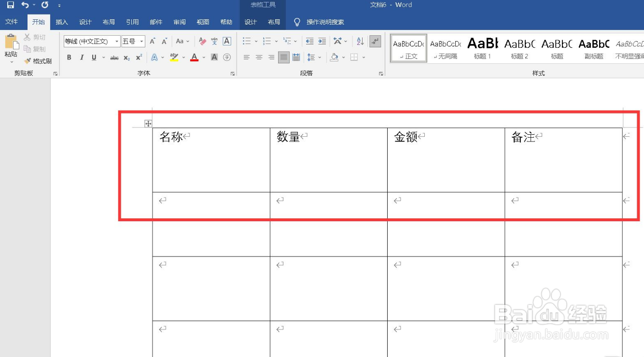Click the 操作说明搜索 search box
This screenshot has height=357, width=644.
coord(319,22)
